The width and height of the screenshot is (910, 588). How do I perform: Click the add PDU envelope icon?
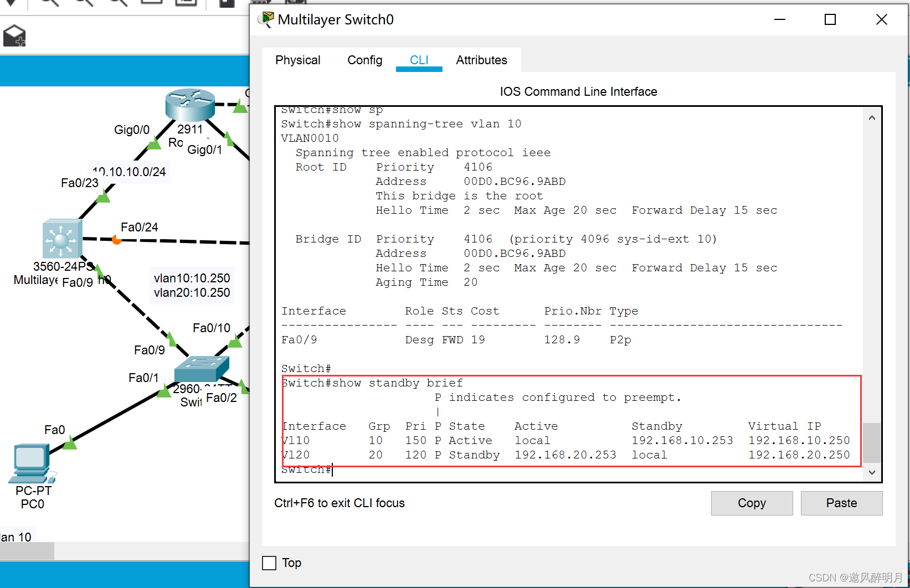14,37
